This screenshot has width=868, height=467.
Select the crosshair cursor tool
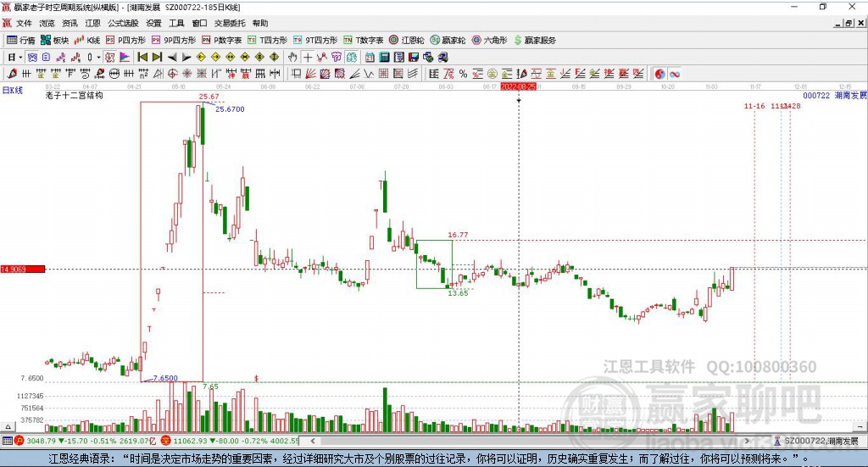tap(308, 57)
